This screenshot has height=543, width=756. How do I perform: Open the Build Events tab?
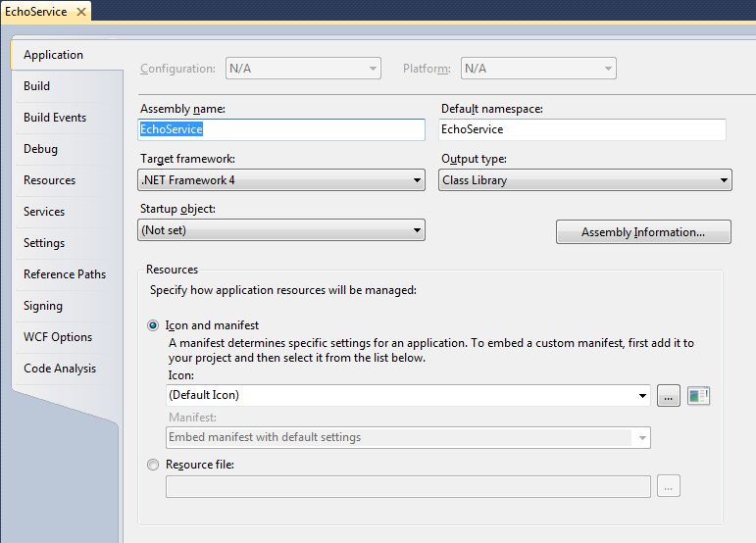55,118
